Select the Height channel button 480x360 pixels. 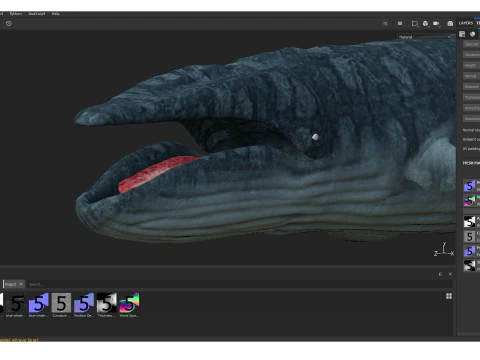[472, 65]
